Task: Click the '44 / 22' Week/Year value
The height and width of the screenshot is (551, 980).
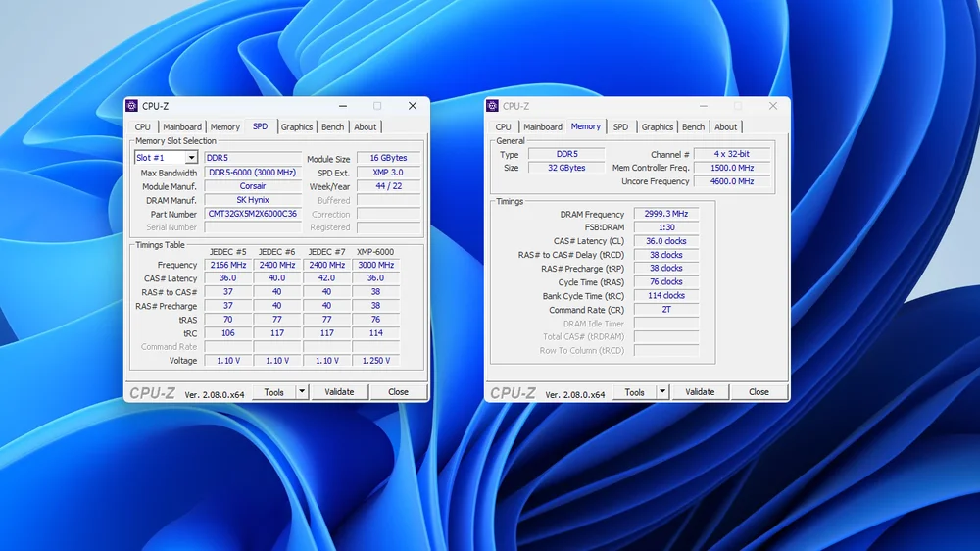Action: [x=388, y=185]
